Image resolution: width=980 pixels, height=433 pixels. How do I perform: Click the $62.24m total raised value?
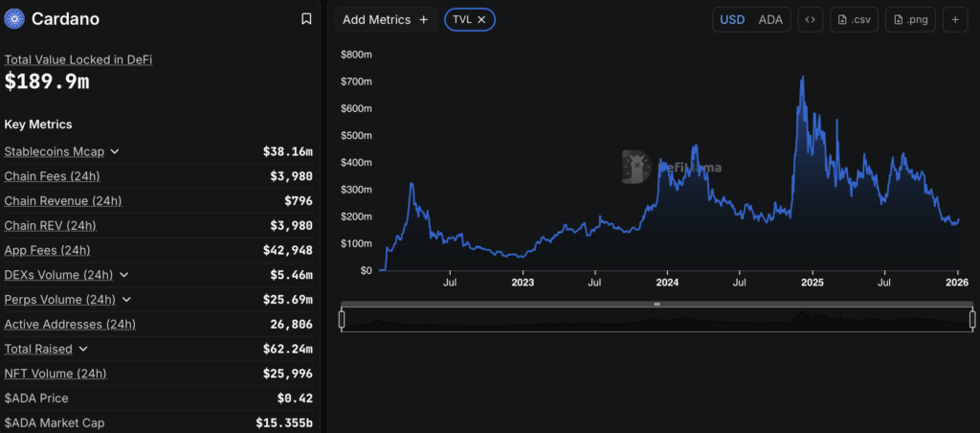pos(287,349)
